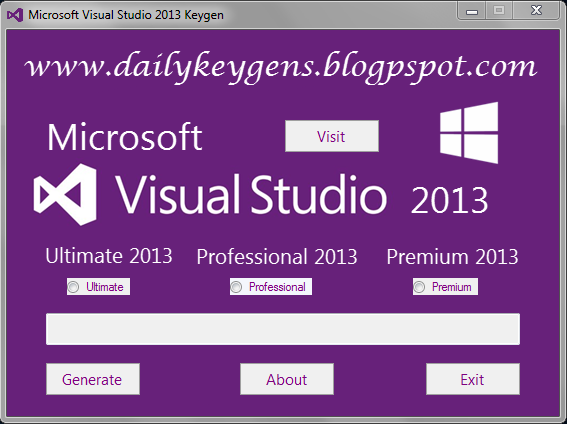Click the 'Professional 2013' heading

(277, 257)
